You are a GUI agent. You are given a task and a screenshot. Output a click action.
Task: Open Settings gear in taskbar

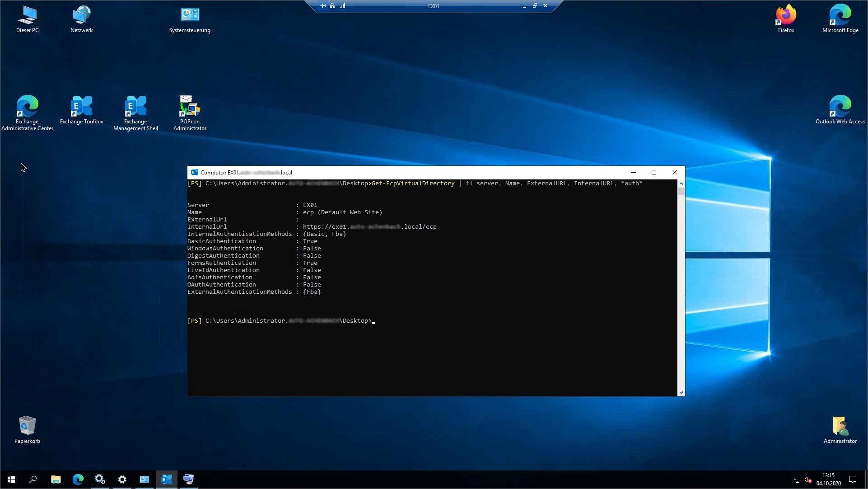(122, 479)
